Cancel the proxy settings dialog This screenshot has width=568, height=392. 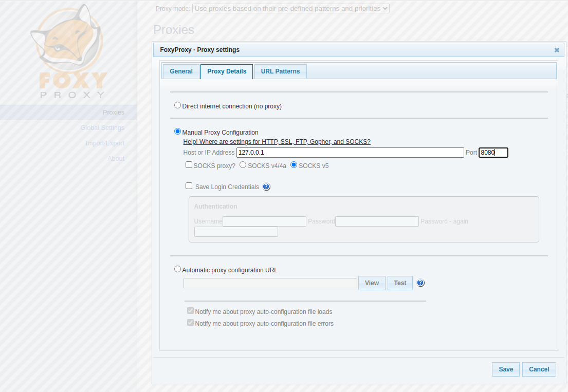pyautogui.click(x=539, y=369)
